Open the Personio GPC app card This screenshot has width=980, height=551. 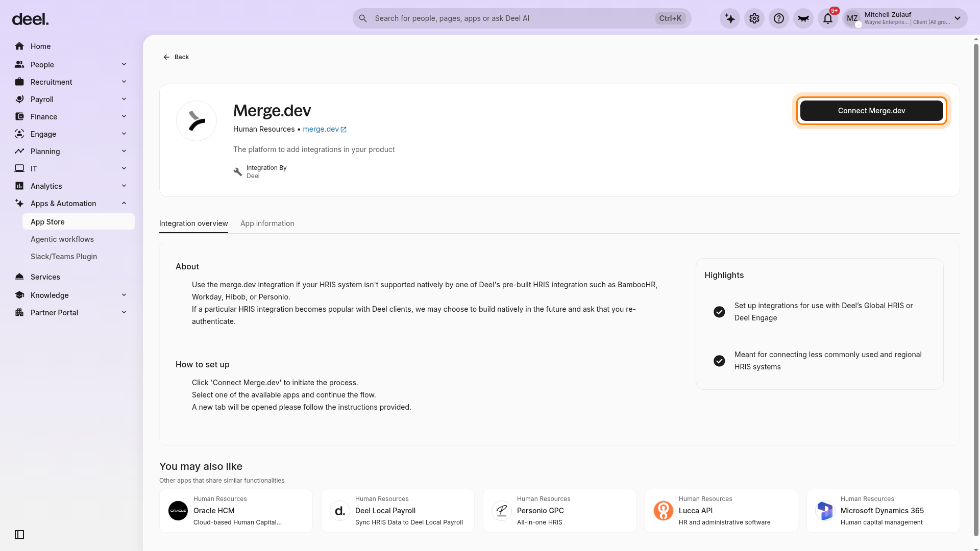coord(559,511)
